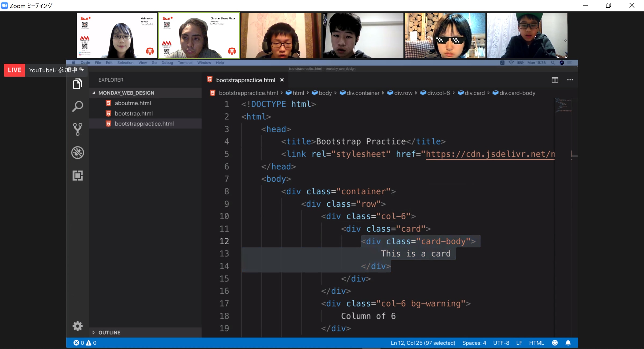This screenshot has width=644, height=349.
Task: Open the YouTube live stream dropdown arrow
Action: tap(82, 70)
